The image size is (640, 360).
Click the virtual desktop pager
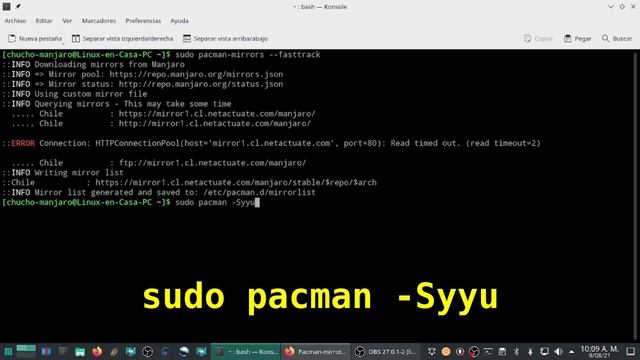click(x=26, y=351)
